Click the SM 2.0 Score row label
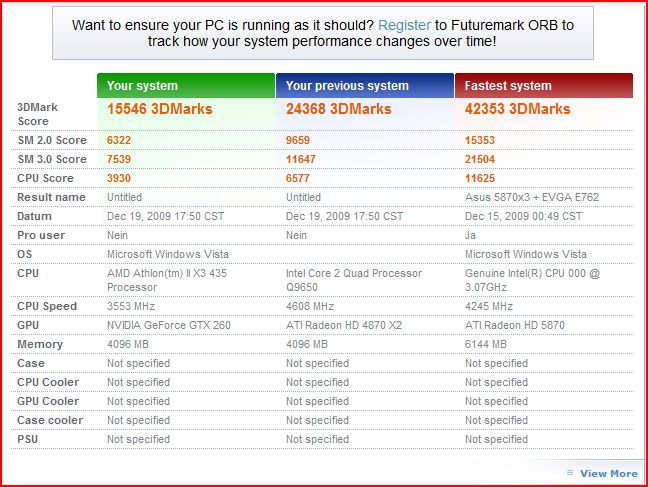This screenshot has height=487, width=648. (x=52, y=140)
